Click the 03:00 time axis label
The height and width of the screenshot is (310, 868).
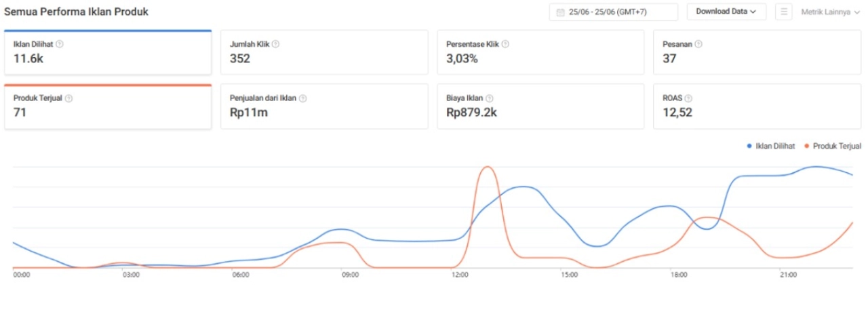131,275
